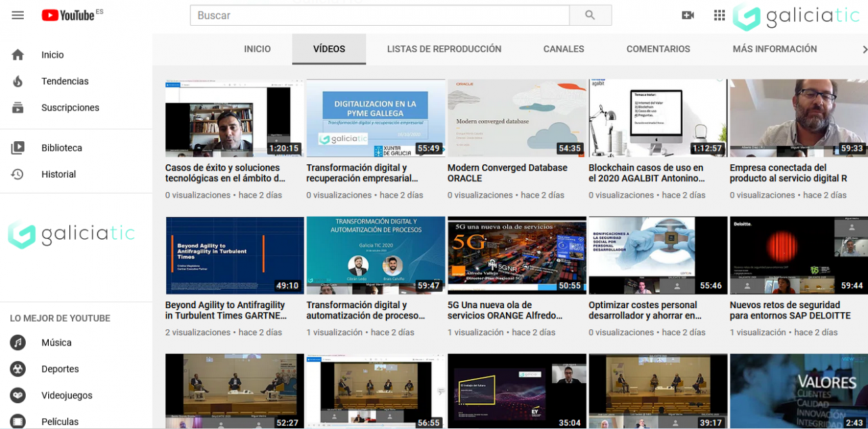Click the Inicio home icon in sidebar
The image size is (868, 429).
pyautogui.click(x=18, y=55)
